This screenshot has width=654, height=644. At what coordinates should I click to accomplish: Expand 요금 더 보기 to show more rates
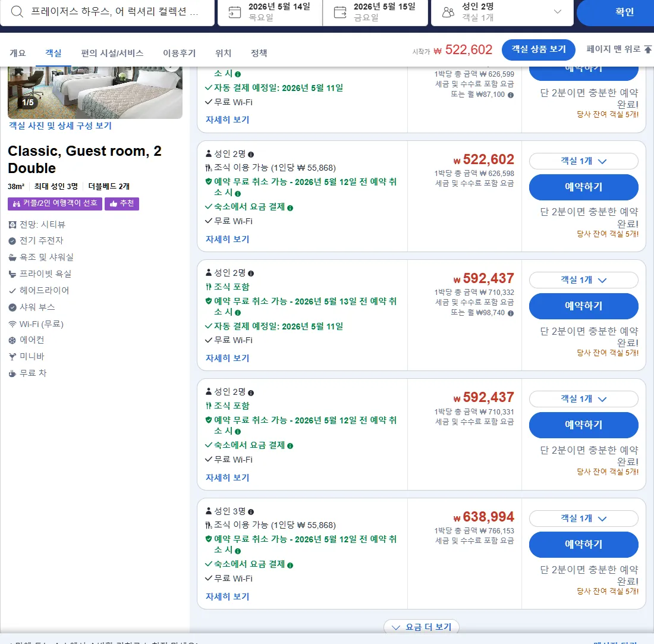422,627
